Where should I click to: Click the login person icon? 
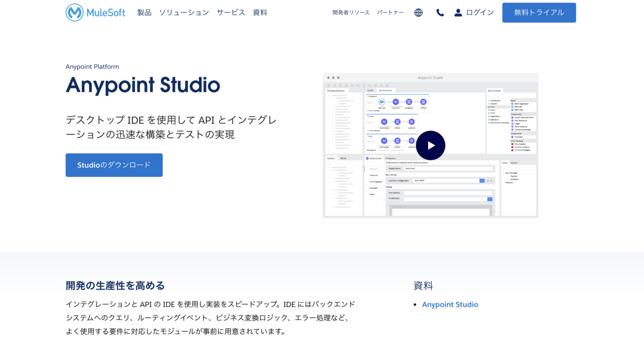458,12
